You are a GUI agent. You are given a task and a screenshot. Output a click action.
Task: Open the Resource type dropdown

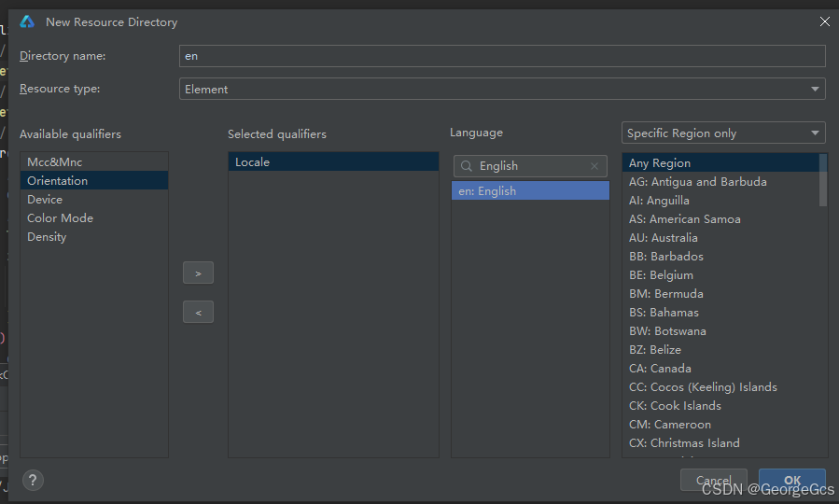point(502,89)
